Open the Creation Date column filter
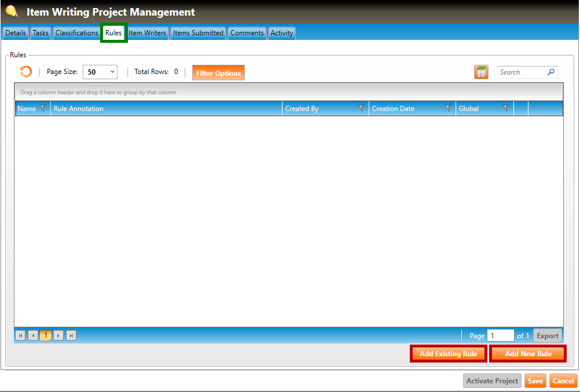Screen dimensions: 580x392 coord(448,108)
